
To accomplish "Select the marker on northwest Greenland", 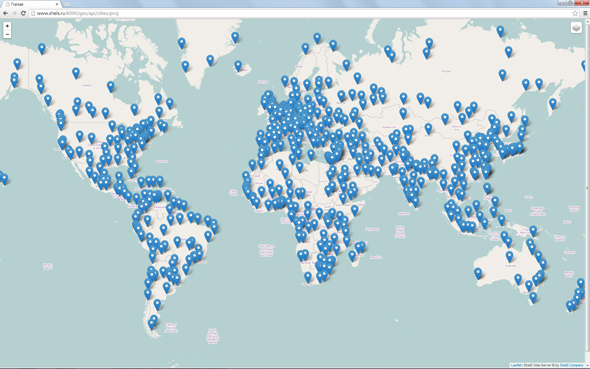I will coord(182,43).
